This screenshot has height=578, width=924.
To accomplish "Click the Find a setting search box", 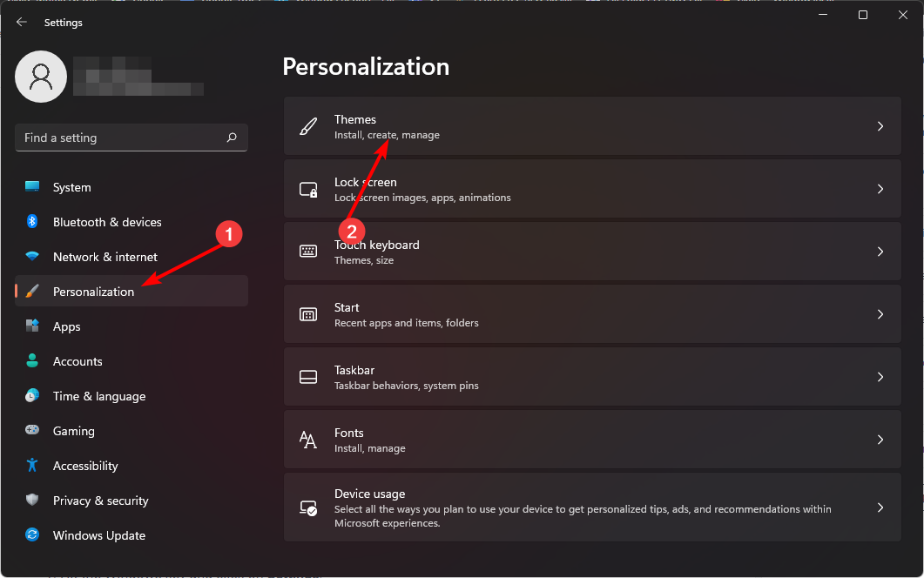I will (131, 138).
